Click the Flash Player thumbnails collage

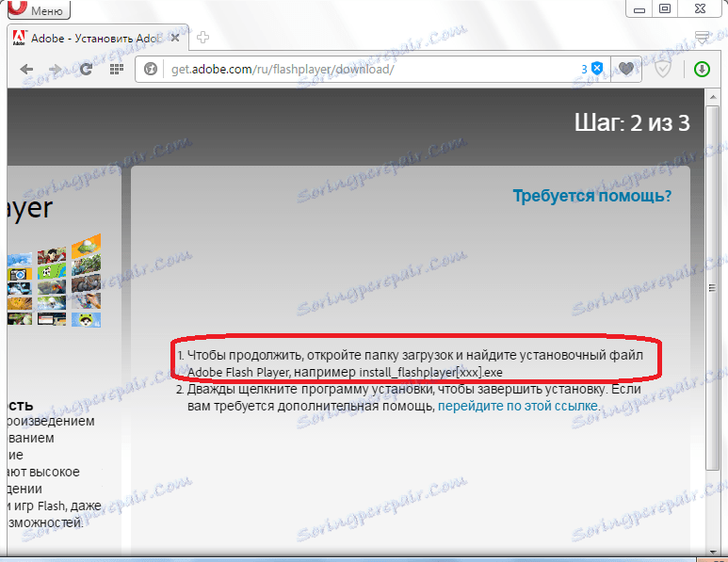coord(54,281)
